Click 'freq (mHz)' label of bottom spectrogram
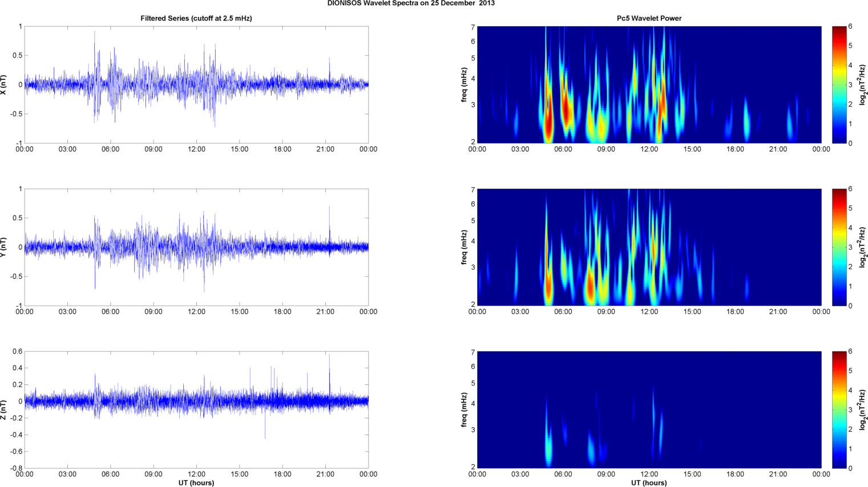The height and width of the screenshot is (487, 868). (x=464, y=409)
